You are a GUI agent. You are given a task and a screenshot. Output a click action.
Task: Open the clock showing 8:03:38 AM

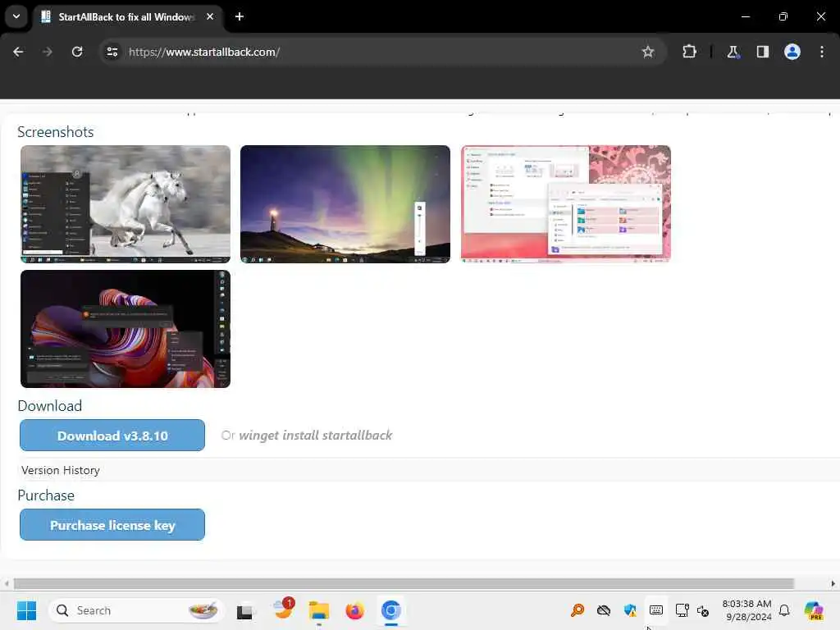[x=747, y=610]
